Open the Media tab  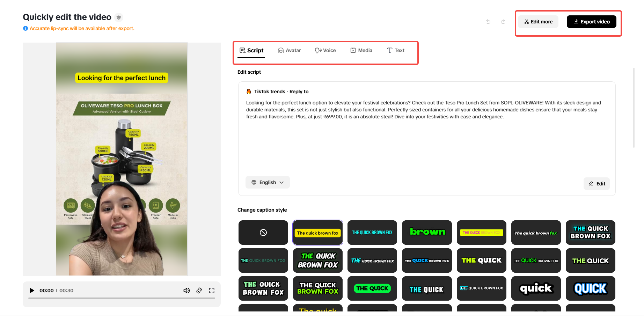[361, 51]
